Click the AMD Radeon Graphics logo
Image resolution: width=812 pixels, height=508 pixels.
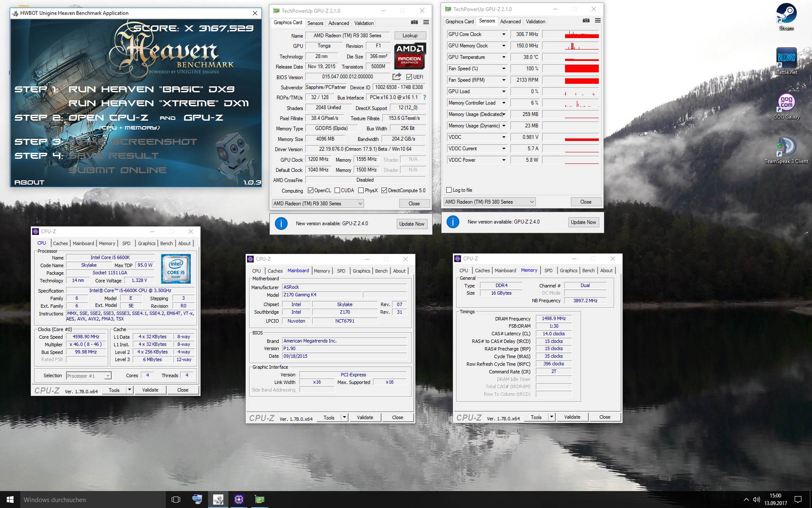click(x=410, y=56)
